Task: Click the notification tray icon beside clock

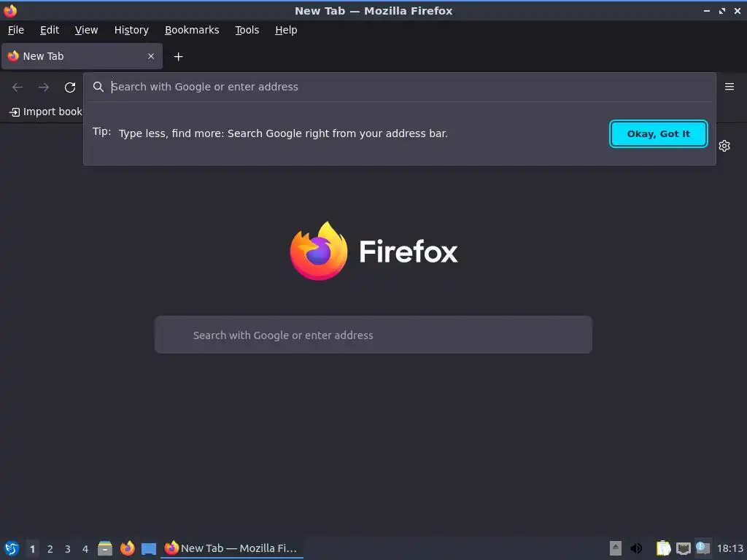Action: pos(703,548)
